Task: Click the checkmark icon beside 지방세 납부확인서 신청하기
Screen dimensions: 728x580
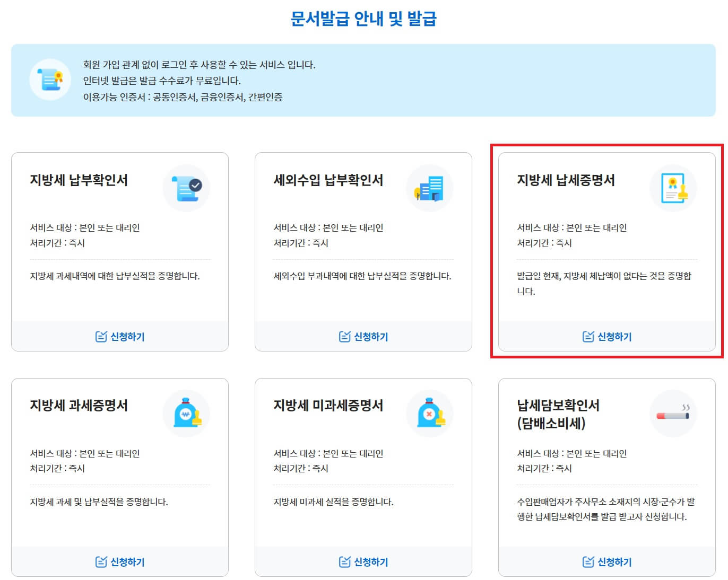Action: [101, 336]
